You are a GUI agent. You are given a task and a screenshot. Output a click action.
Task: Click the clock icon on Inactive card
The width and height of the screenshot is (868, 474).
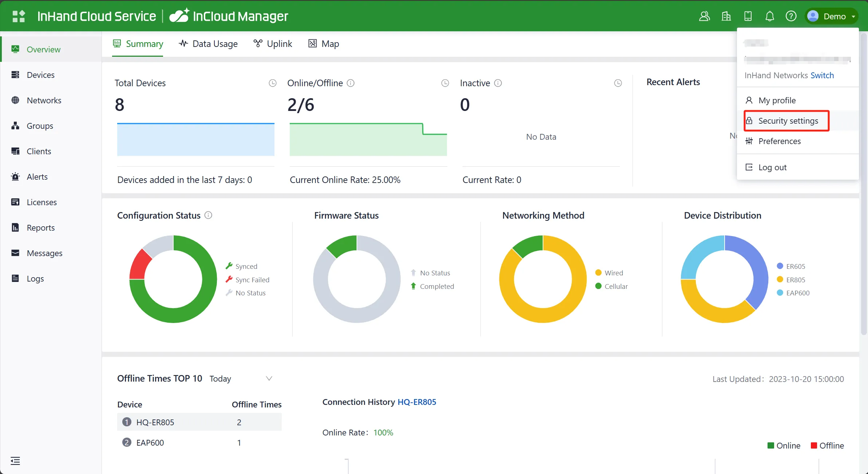618,83
